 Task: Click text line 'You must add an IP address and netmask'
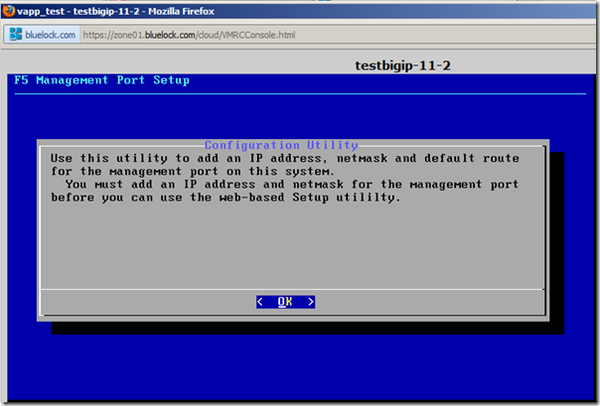point(204,184)
